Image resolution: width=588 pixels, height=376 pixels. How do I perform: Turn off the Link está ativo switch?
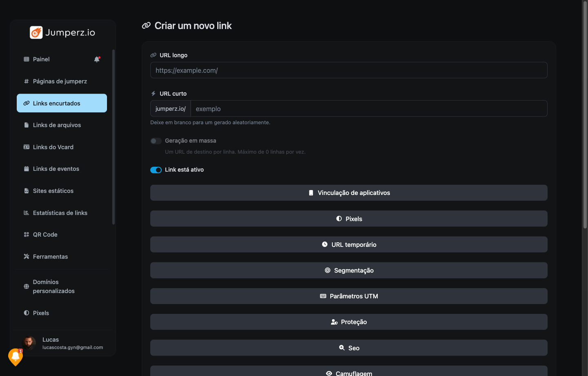[x=156, y=170]
